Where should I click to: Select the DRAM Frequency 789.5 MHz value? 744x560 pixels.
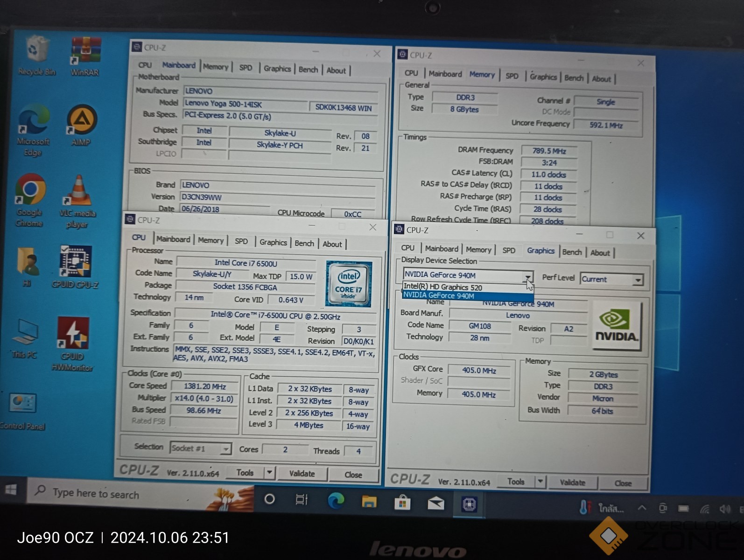click(549, 151)
